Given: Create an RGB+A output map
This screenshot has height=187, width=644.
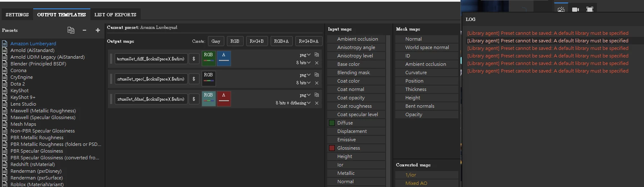Looking at the screenshot, I should (x=281, y=41).
